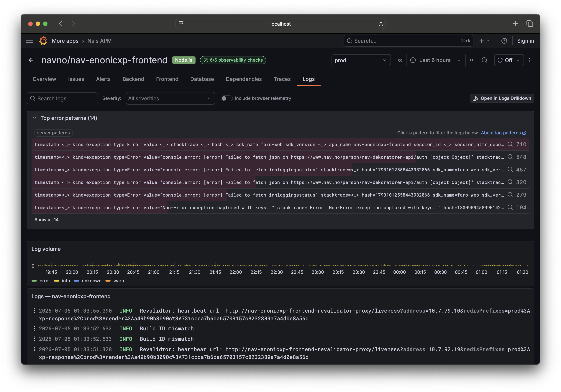
Task: Click the site settings icon in address bar
Action: coord(181,24)
